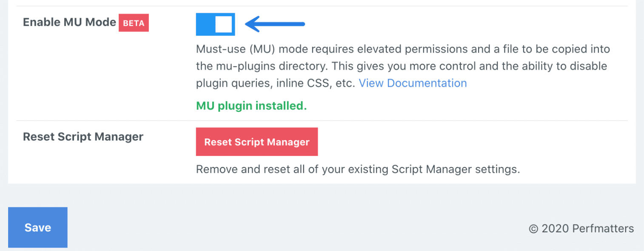Save the Perfmatters settings
This screenshot has width=644, height=251.
tap(37, 228)
